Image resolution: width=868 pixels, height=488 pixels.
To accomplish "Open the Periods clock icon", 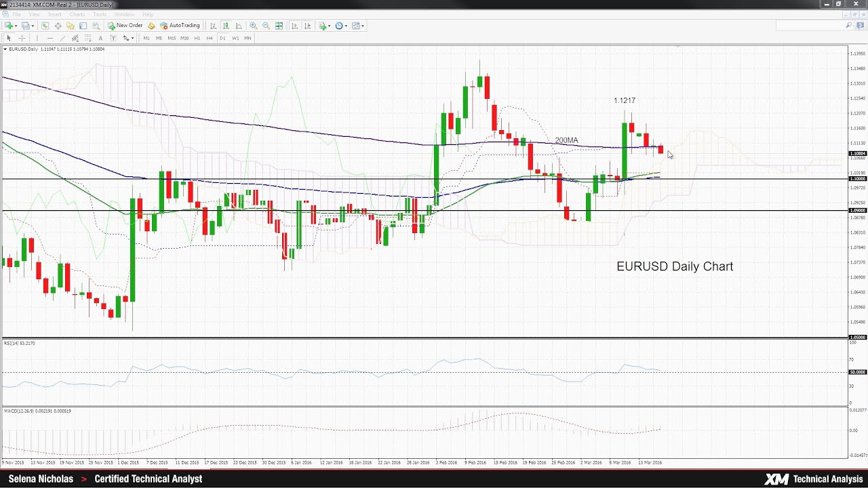I will pos(339,26).
